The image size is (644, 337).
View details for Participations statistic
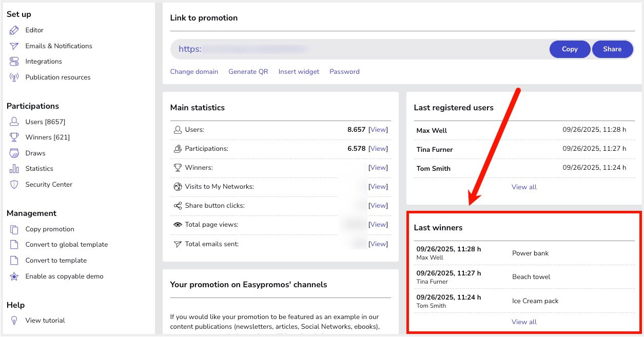coord(378,149)
